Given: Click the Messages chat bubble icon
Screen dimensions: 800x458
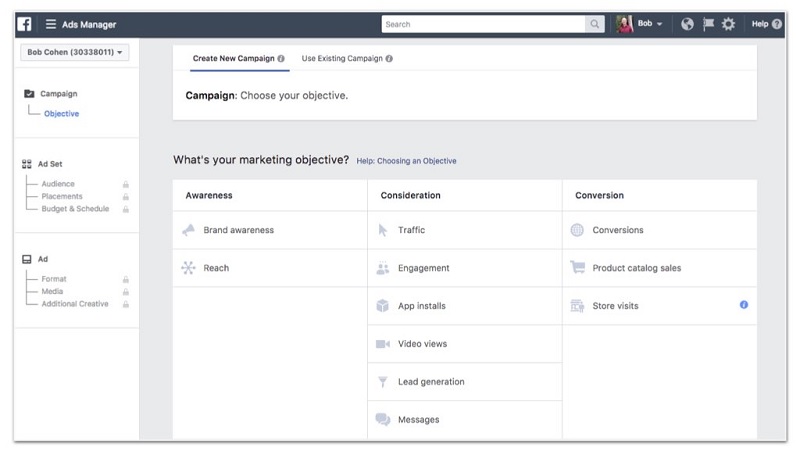Looking at the screenshot, I should coord(383,419).
